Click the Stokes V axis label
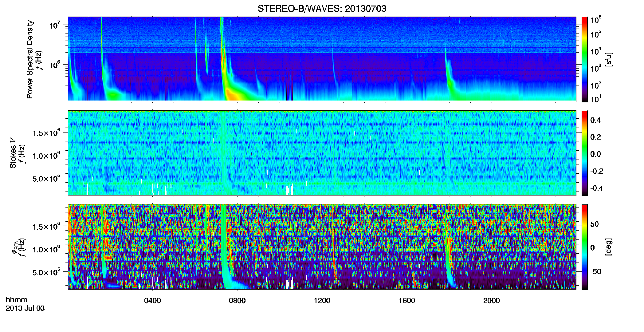Viewport: 644px width, 332px height. (x=13, y=153)
